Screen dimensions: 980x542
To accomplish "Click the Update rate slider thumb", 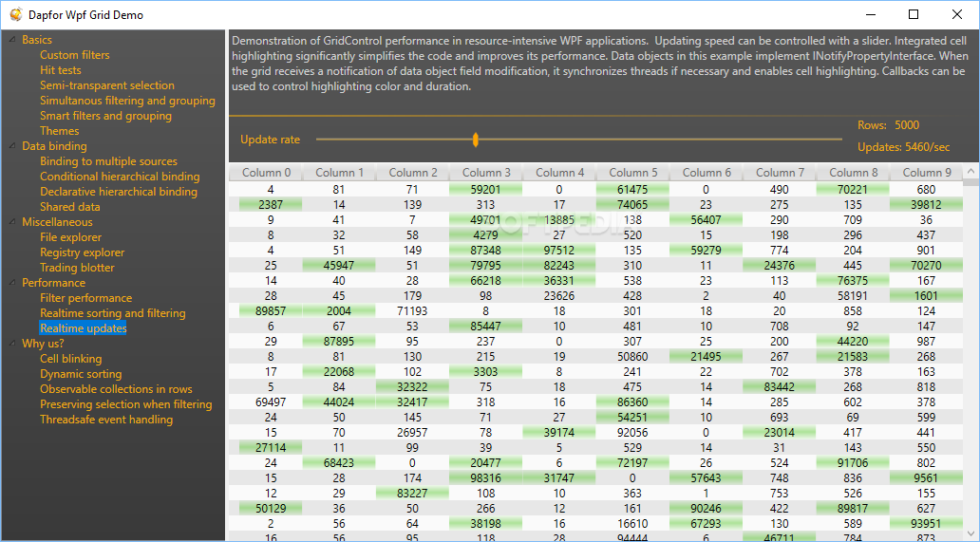I will pos(476,140).
